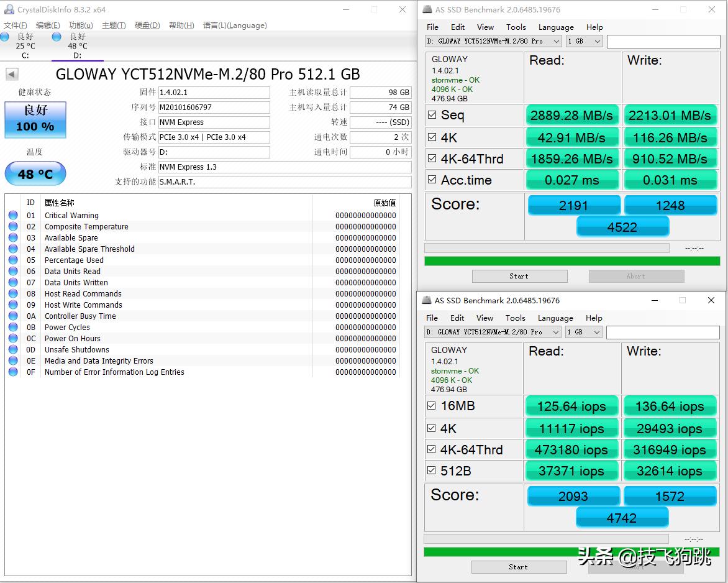
Task: Uncheck 4K-64Thrd in bottom benchmark window
Action: click(x=431, y=449)
